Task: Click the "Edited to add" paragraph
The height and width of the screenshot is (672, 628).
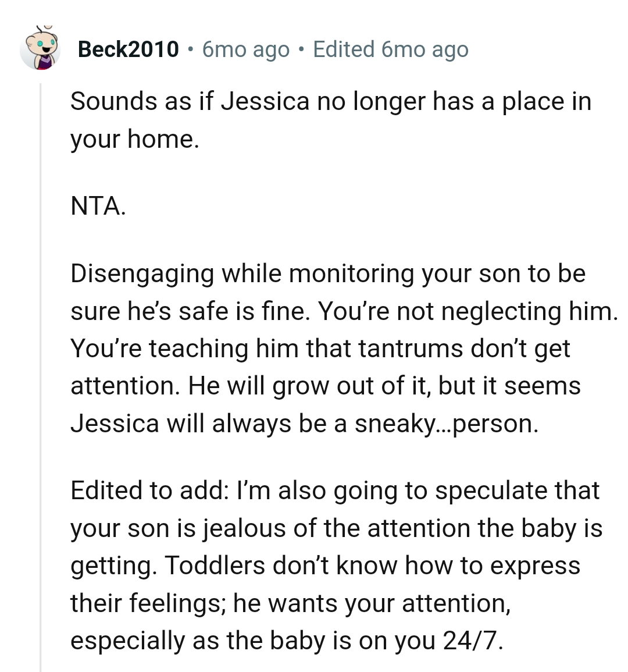Action: pos(291,564)
